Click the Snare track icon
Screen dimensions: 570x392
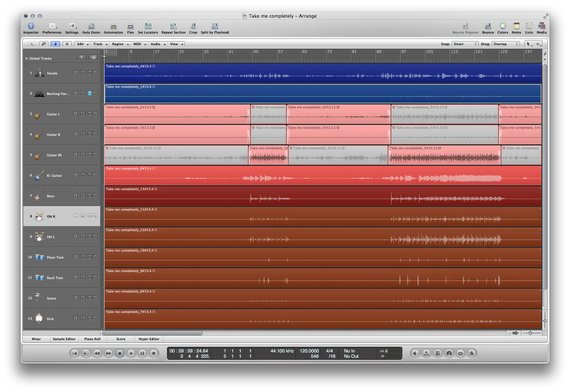[38, 298]
